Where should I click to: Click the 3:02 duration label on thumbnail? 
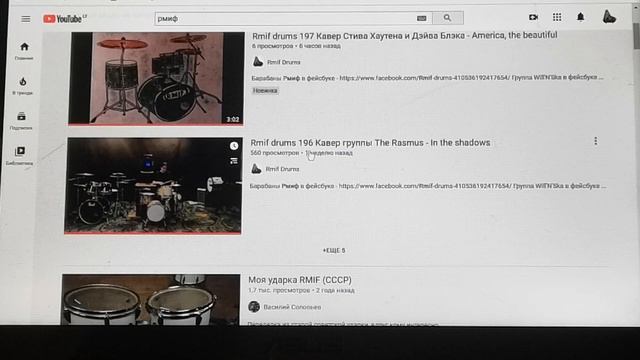[233, 120]
